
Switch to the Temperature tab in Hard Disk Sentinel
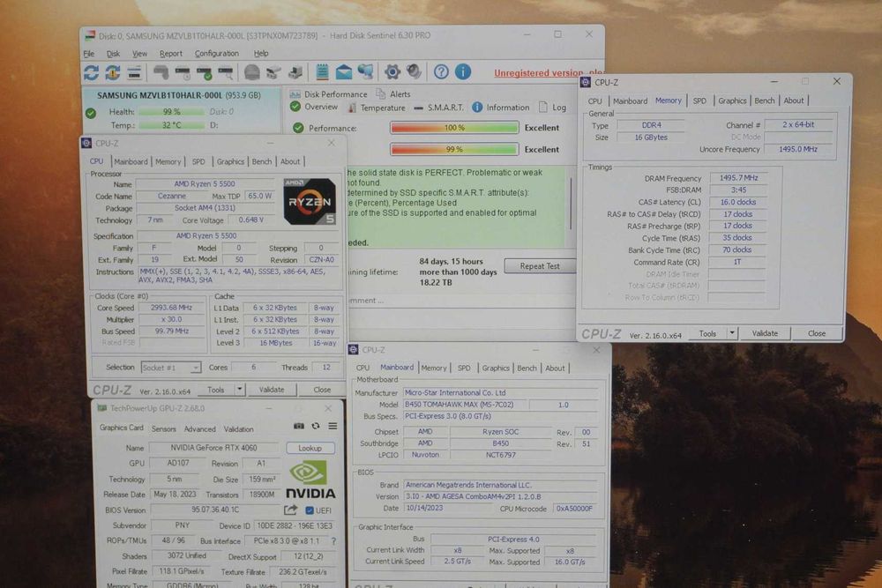point(377,108)
